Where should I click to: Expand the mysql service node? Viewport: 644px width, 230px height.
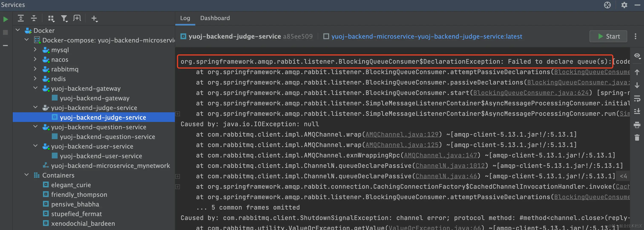(x=35, y=50)
